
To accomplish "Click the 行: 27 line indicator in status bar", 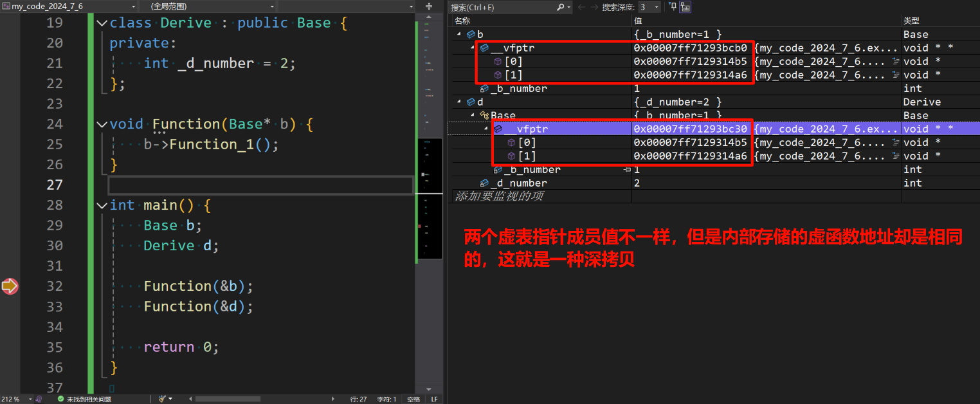I will click(x=359, y=399).
